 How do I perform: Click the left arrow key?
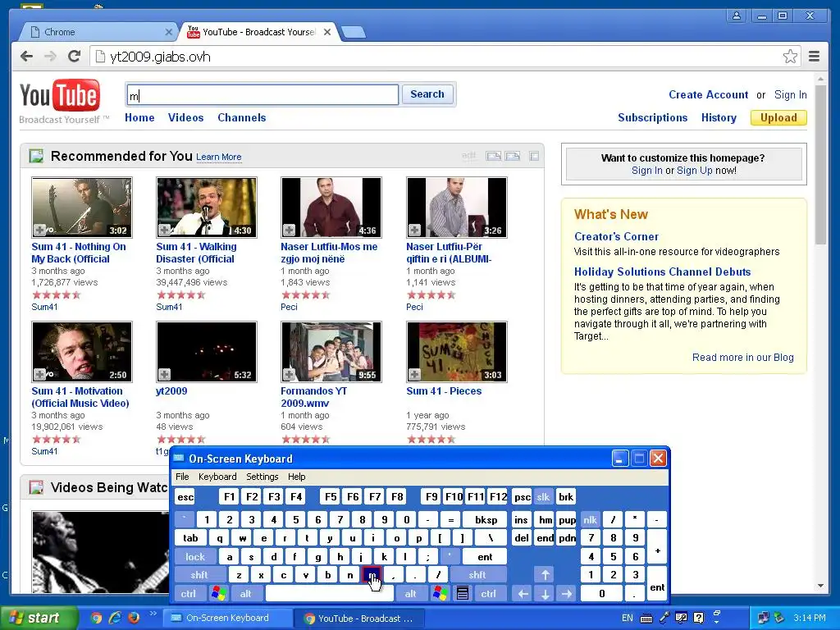click(x=523, y=594)
